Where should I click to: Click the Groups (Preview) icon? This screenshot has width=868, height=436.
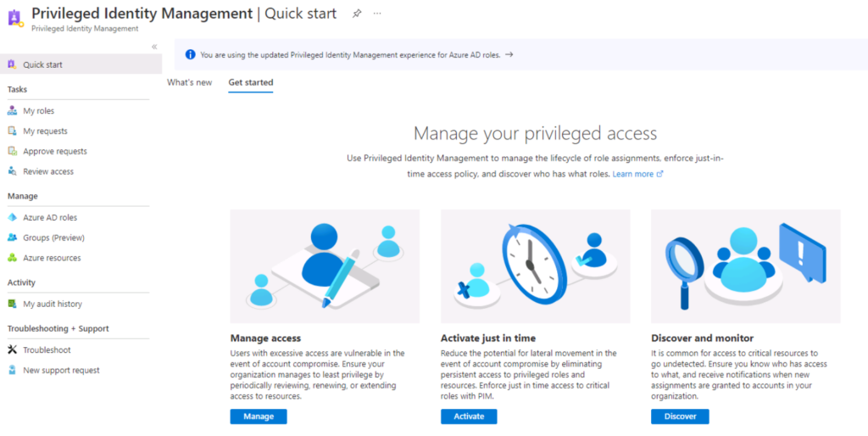tap(12, 238)
